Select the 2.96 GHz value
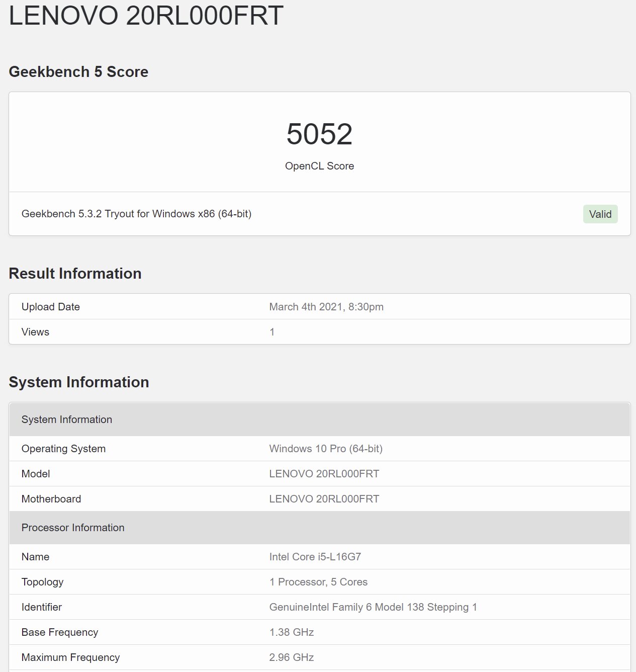 (292, 657)
